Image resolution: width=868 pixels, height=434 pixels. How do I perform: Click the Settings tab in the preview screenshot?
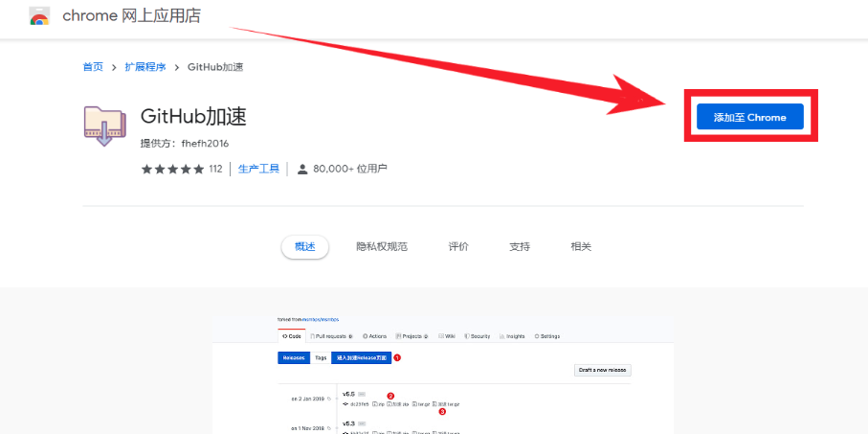(x=547, y=336)
